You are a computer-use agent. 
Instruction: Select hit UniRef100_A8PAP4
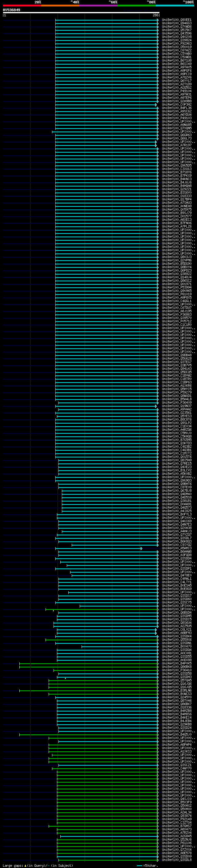tap(176, 745)
